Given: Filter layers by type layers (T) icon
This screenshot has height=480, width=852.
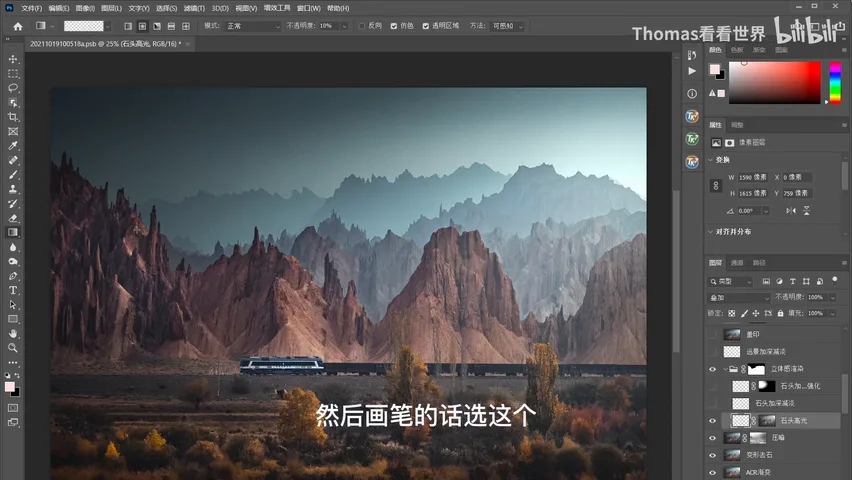Looking at the screenshot, I should [x=793, y=282].
